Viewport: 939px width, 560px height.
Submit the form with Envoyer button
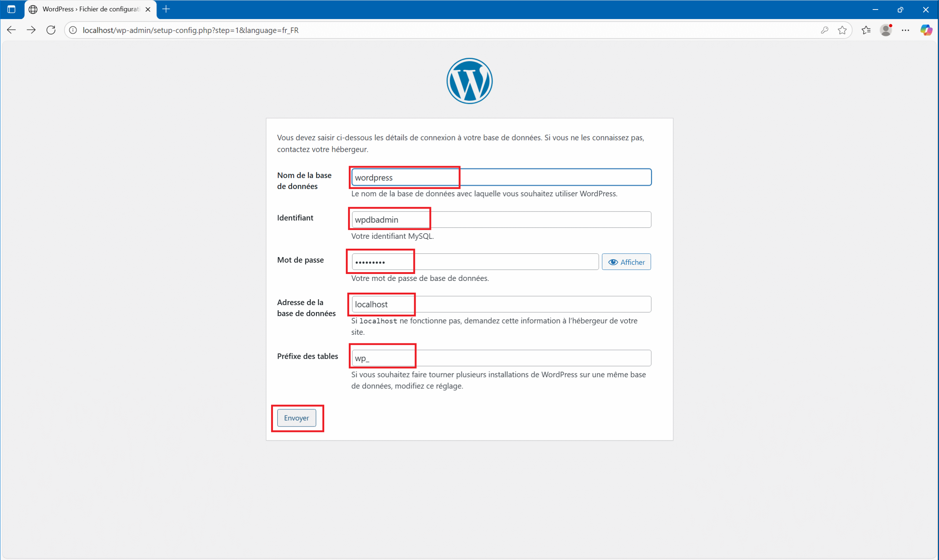(x=296, y=418)
